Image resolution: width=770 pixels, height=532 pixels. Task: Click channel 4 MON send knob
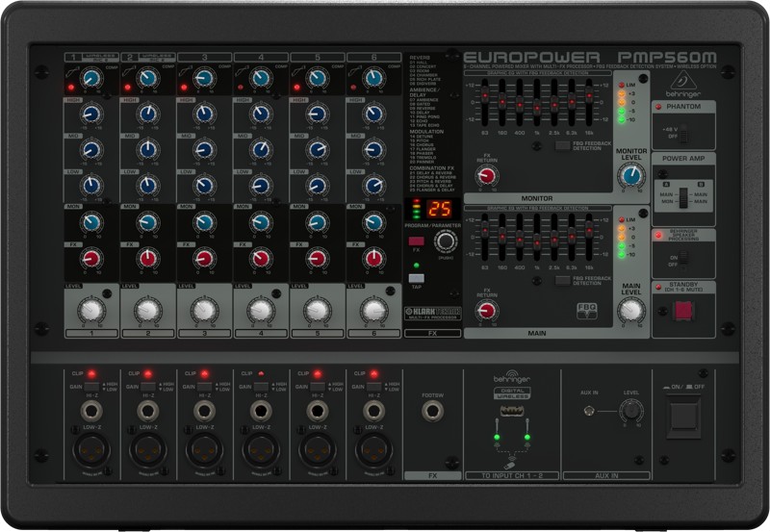point(260,222)
